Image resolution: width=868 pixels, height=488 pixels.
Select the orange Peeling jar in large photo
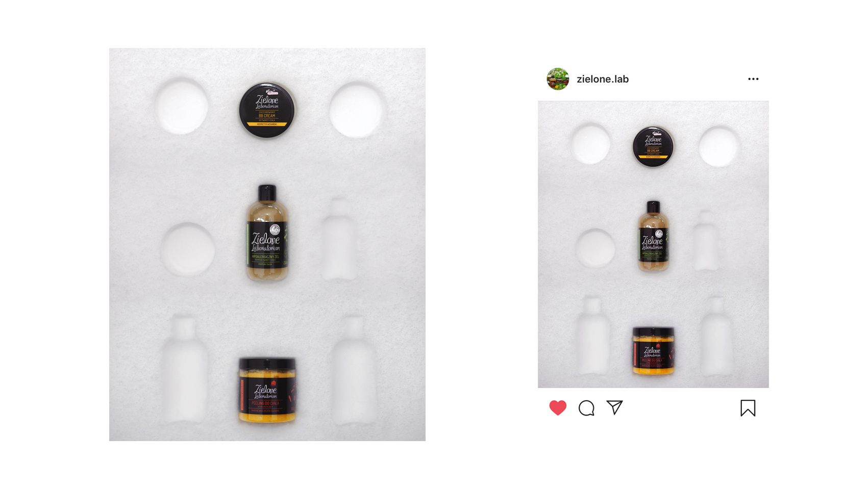pyautogui.click(x=267, y=390)
